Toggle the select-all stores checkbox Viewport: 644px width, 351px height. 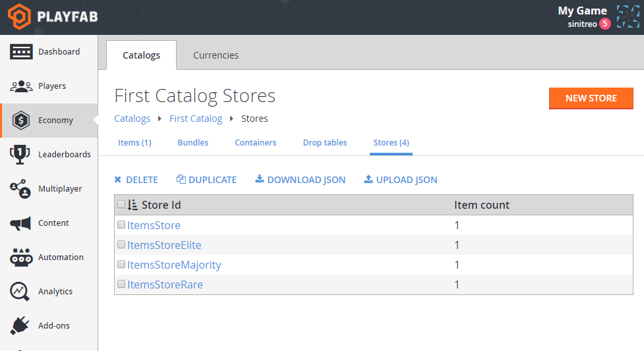pyautogui.click(x=121, y=204)
